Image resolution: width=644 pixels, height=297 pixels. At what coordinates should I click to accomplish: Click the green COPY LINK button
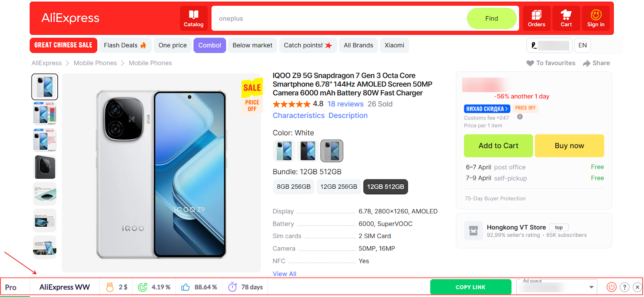pyautogui.click(x=471, y=287)
